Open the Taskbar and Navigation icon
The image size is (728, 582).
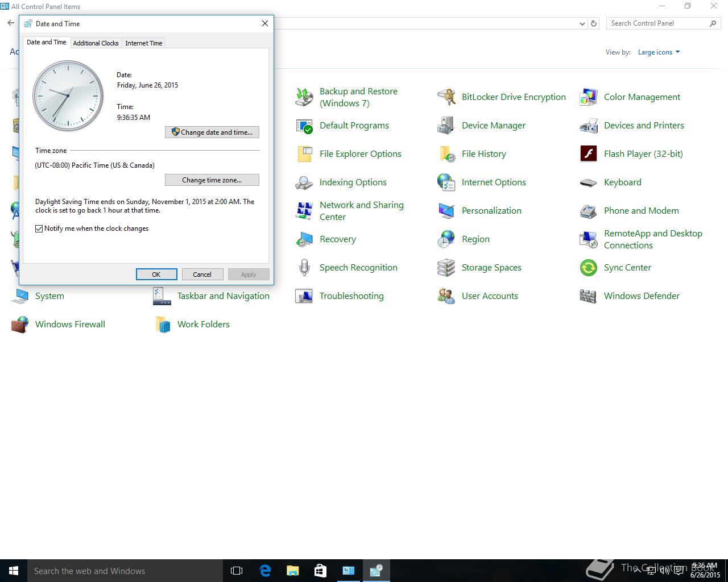(162, 296)
